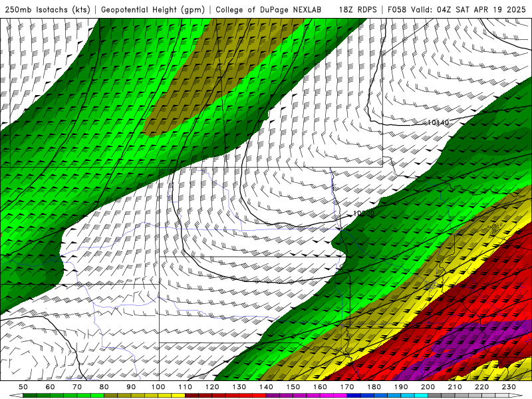
Task: Click the 110 kts color bar label
Action: [x=185, y=387]
